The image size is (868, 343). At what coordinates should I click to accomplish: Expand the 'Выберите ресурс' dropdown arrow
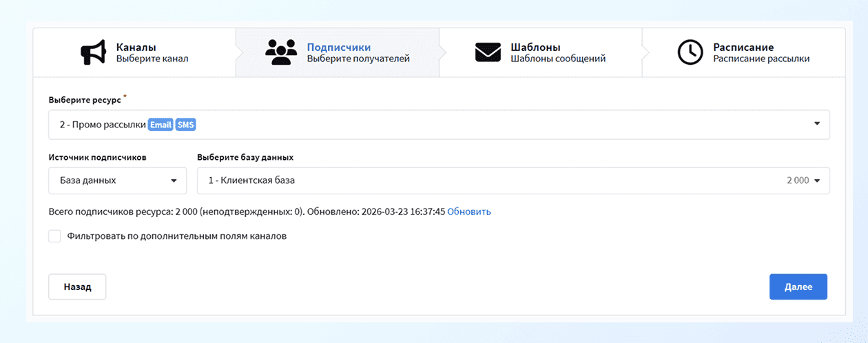pyautogui.click(x=817, y=124)
